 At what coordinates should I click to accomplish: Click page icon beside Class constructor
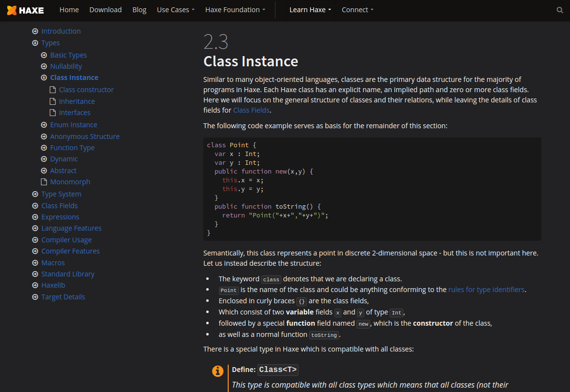pos(53,90)
